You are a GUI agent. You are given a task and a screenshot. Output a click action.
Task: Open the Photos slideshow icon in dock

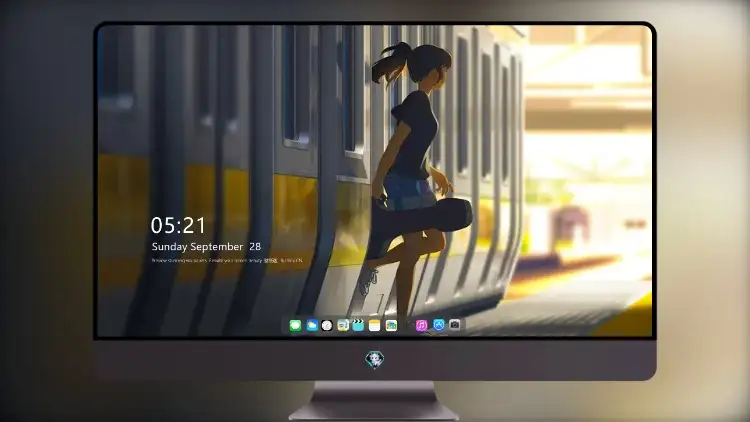tap(391, 326)
